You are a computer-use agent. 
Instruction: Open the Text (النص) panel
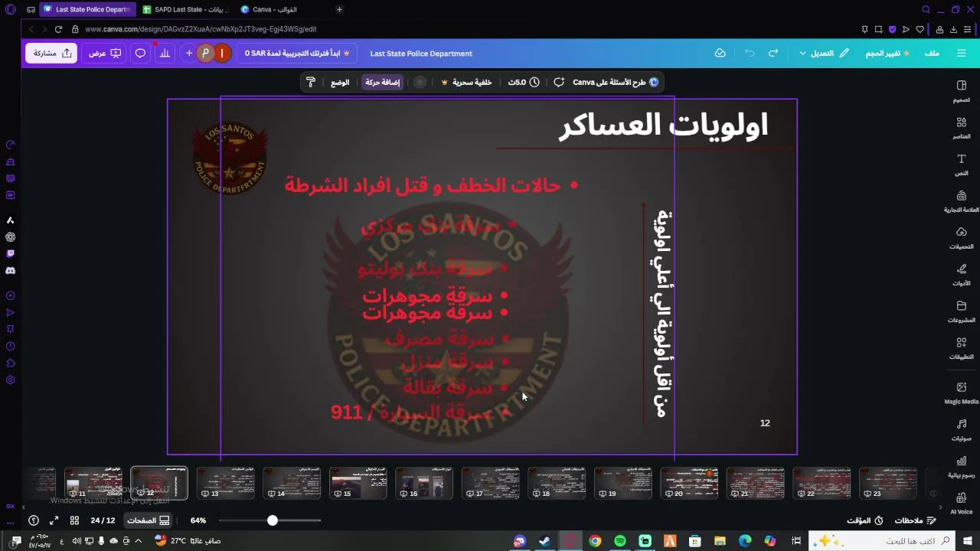(962, 165)
